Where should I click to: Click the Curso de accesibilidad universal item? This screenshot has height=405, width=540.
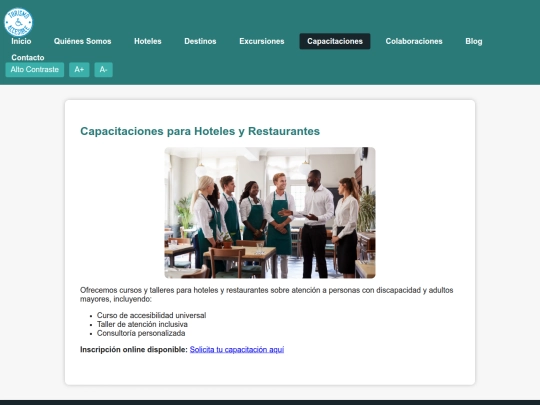tap(152, 315)
